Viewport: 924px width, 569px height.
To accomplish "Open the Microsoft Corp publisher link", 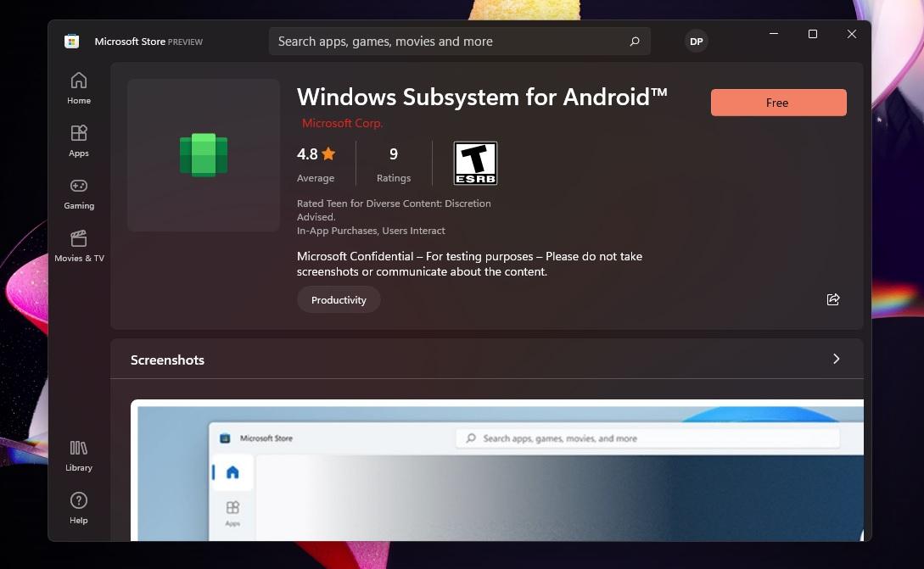I will click(342, 123).
